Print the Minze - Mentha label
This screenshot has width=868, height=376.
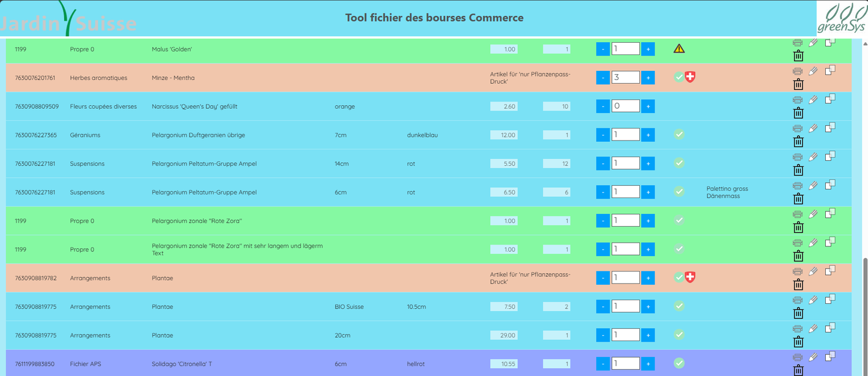798,71
